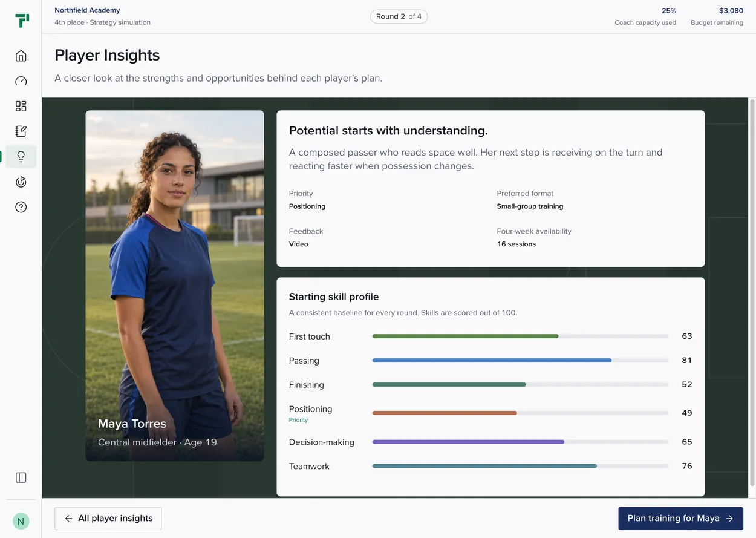Click 'Central midfielder · Age 19' caption
The image size is (756, 538).
157,442
